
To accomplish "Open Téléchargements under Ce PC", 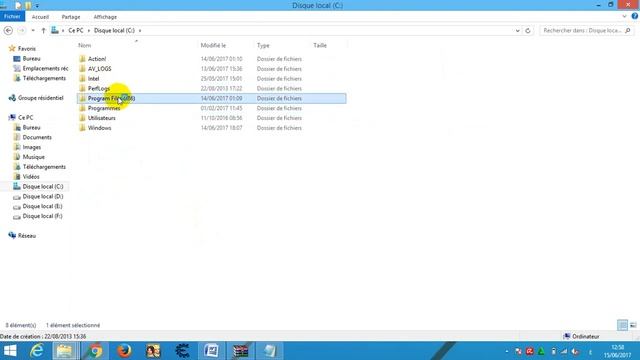I will pos(44,167).
